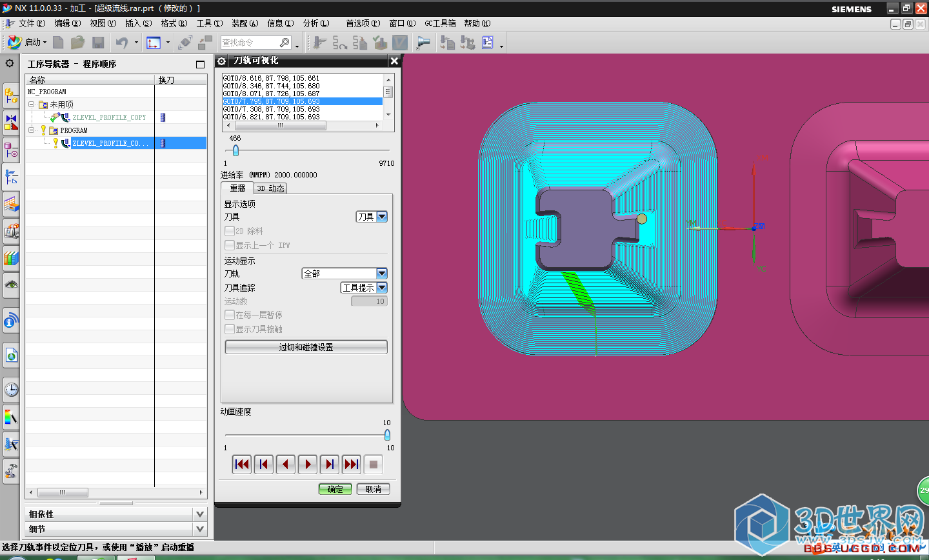Click the step forward playback button

coord(330,464)
